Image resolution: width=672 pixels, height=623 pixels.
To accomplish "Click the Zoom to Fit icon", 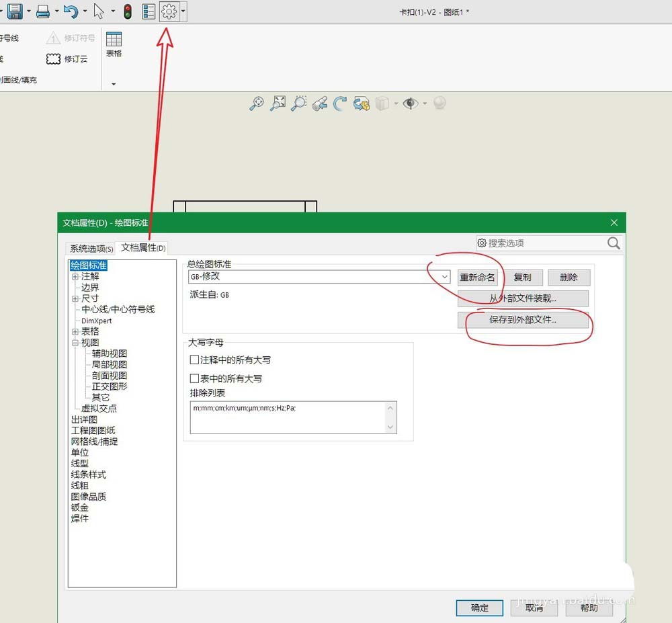I will [278, 103].
